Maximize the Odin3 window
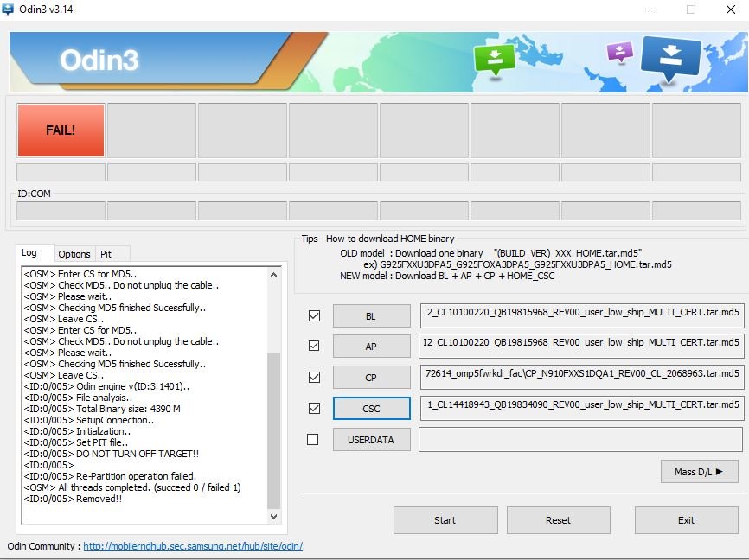 pyautogui.click(x=691, y=10)
